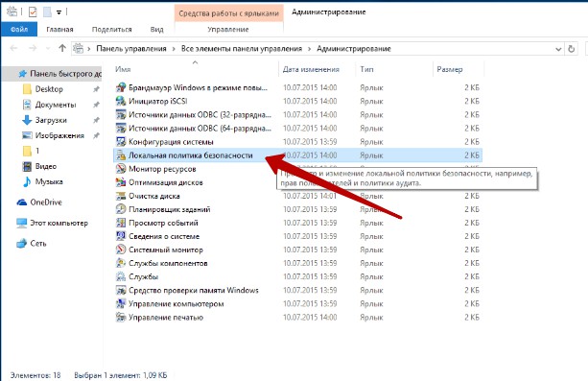Navigate forward with the right arrow
The height and width of the screenshot is (381, 588).
point(33,48)
